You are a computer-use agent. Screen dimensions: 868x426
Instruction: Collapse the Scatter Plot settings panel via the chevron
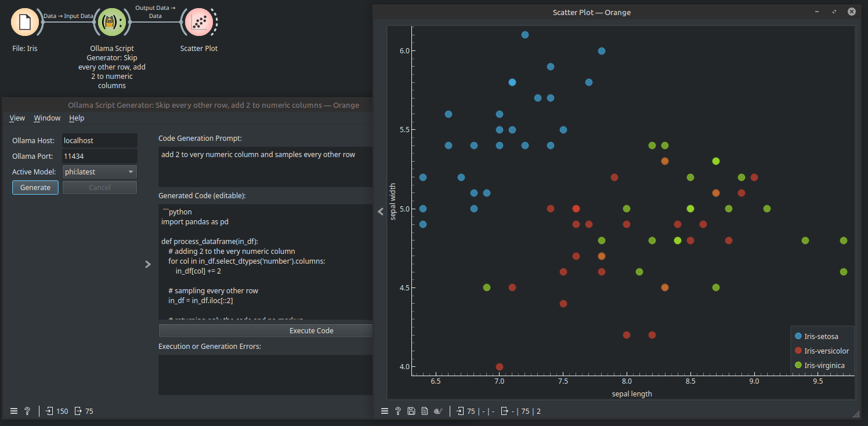380,212
